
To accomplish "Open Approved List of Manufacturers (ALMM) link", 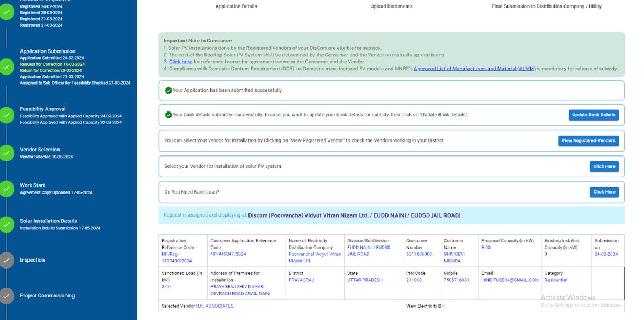I will [474, 69].
